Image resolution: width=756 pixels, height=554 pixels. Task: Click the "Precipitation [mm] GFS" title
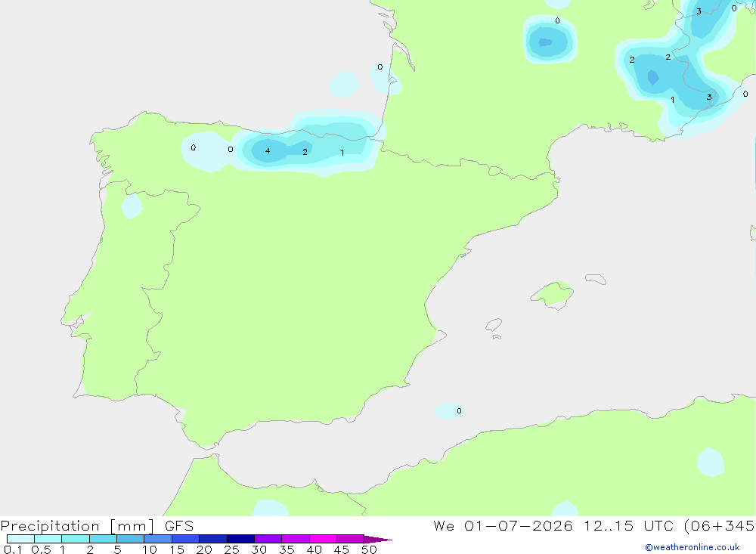(97, 525)
